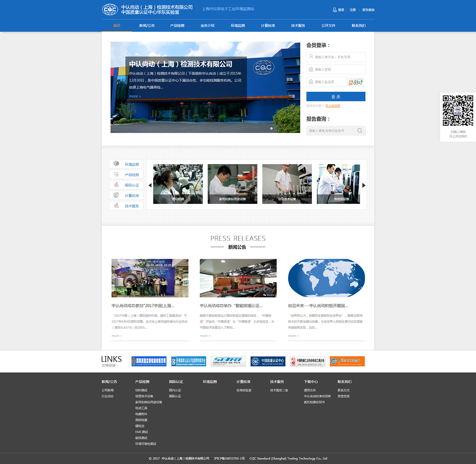
Task: Open 环境监测 in the navigation bar
Action: pos(238,26)
